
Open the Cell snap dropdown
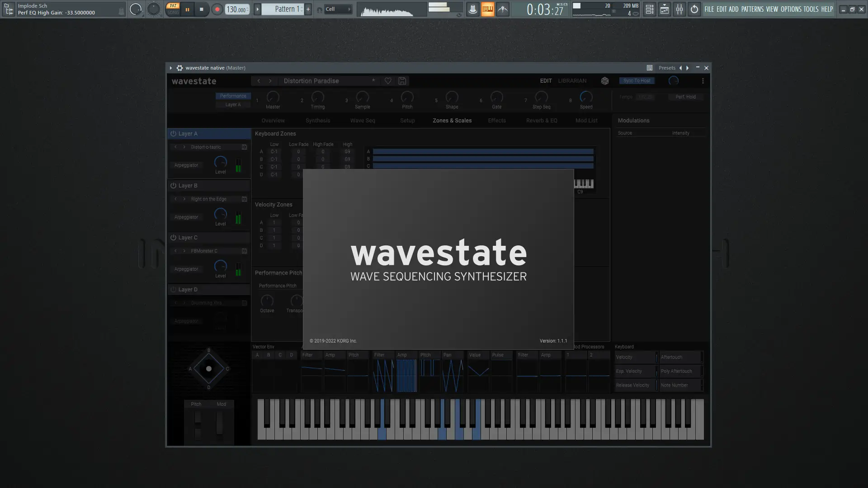338,9
